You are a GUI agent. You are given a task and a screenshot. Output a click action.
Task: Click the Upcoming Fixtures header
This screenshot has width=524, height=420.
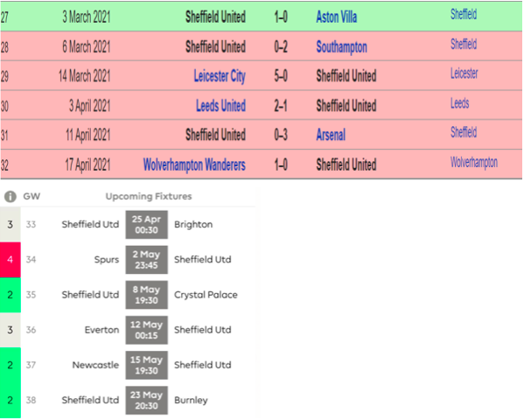pyautogui.click(x=149, y=196)
